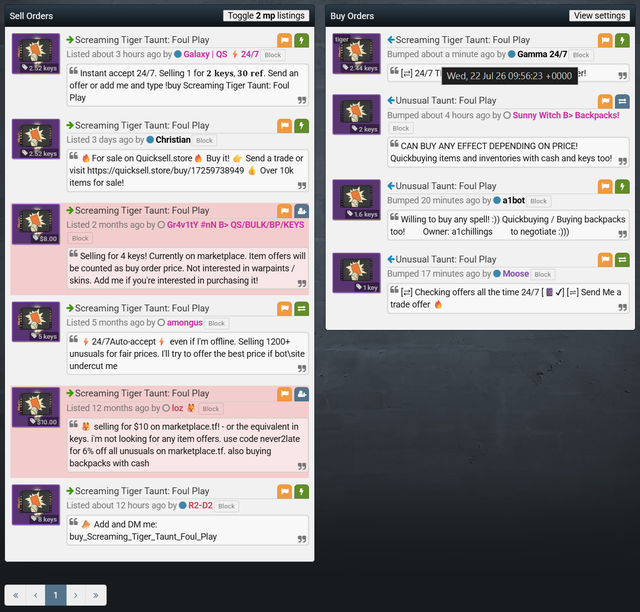The height and width of the screenshot is (612, 640).
Task: Block user Moose
Action: [542, 274]
